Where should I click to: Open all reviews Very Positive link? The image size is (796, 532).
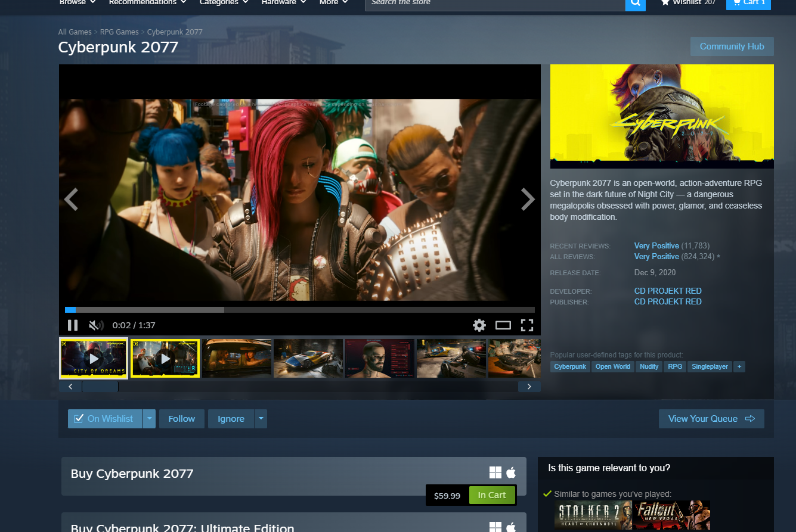click(x=656, y=257)
